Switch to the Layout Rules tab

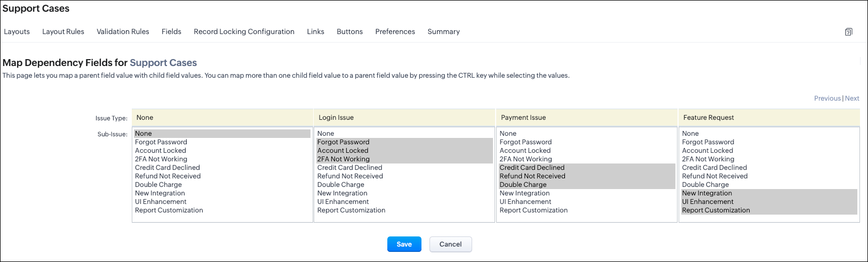63,31
